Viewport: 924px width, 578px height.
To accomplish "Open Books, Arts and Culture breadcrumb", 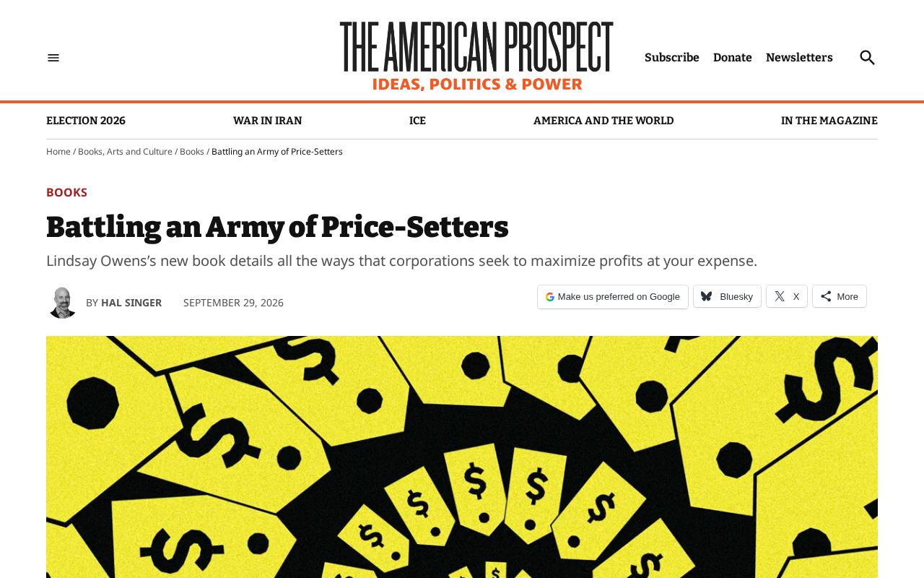I will 125,152.
